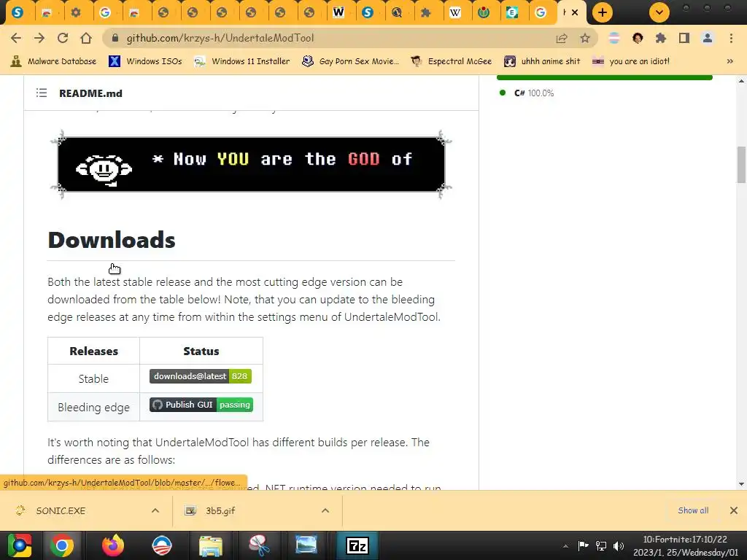Switch to the white W Wikipedia tab
747x560 pixels.
point(455,12)
